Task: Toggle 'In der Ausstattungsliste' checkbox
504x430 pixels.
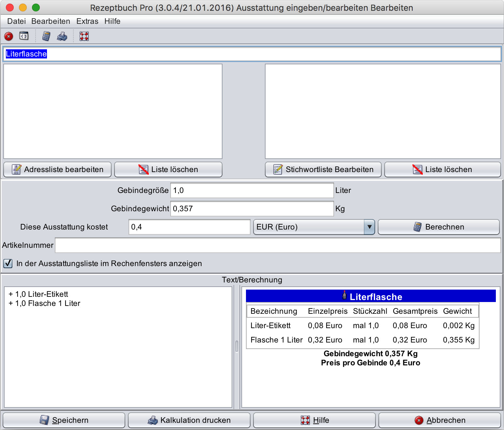Action: click(8, 263)
